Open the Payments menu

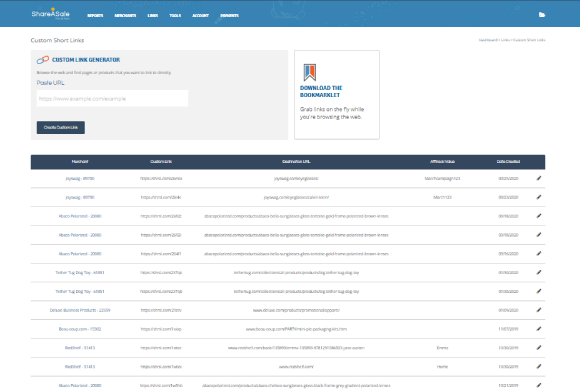(229, 16)
